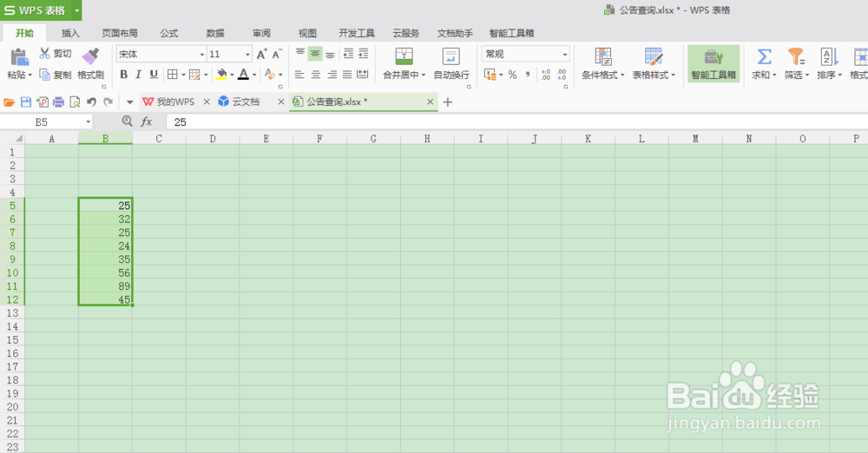Increase indent in the cell
Image resolution: width=868 pixels, height=453 pixels.
[363, 54]
